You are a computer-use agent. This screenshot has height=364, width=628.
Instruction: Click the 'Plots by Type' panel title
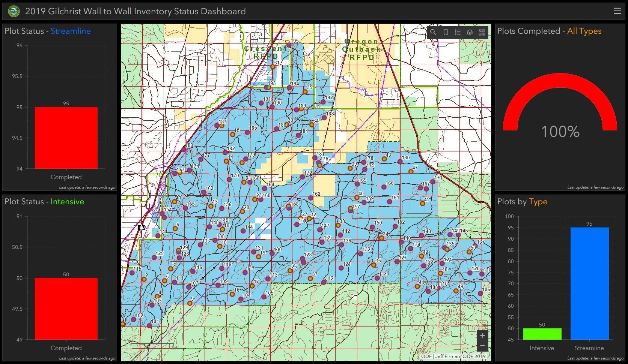coord(522,202)
